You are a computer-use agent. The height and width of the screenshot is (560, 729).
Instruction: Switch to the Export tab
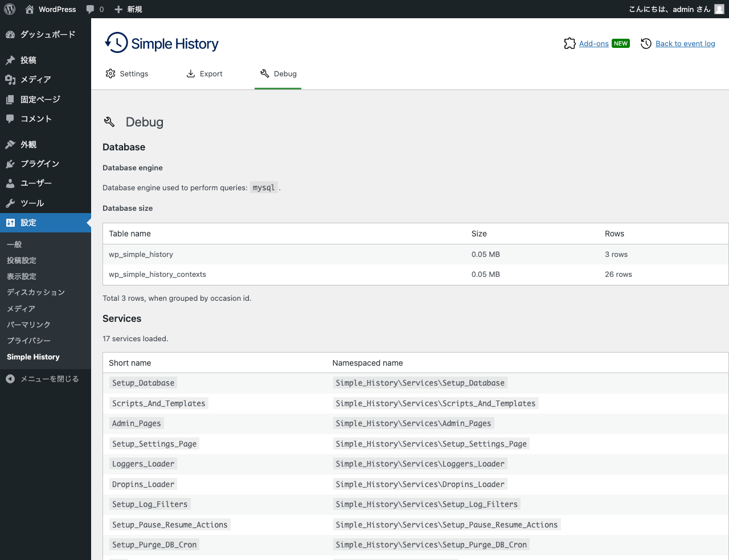(204, 73)
